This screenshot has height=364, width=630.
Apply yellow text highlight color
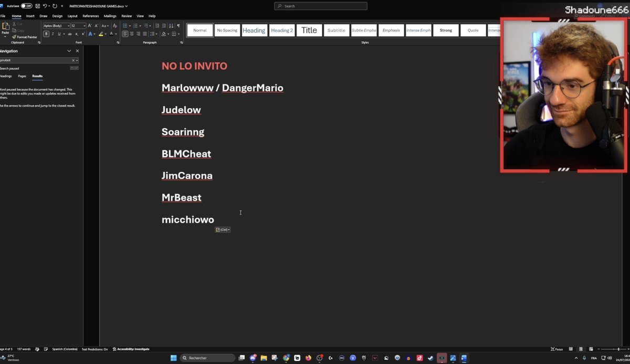(x=101, y=34)
